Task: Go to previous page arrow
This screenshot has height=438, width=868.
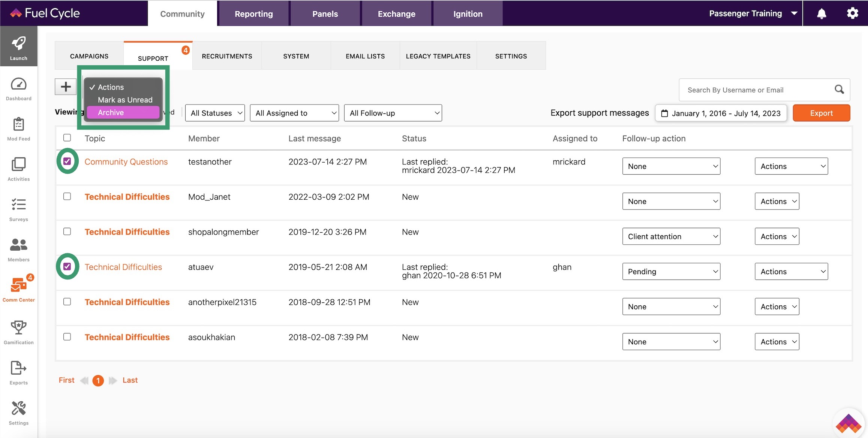Action: 84,381
